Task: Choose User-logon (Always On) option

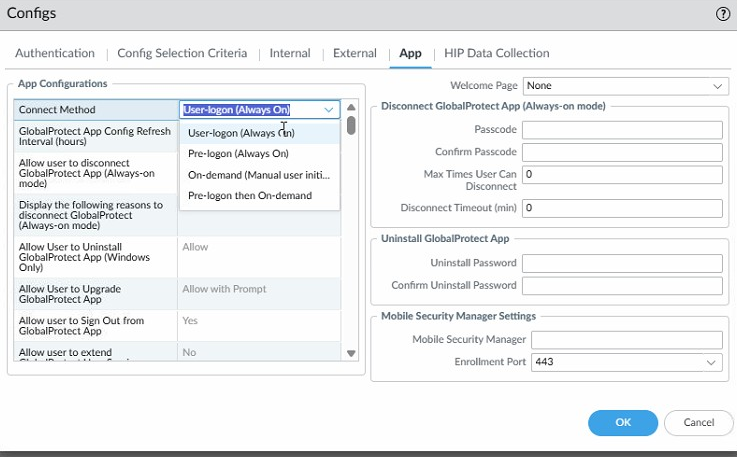Action: [259, 133]
